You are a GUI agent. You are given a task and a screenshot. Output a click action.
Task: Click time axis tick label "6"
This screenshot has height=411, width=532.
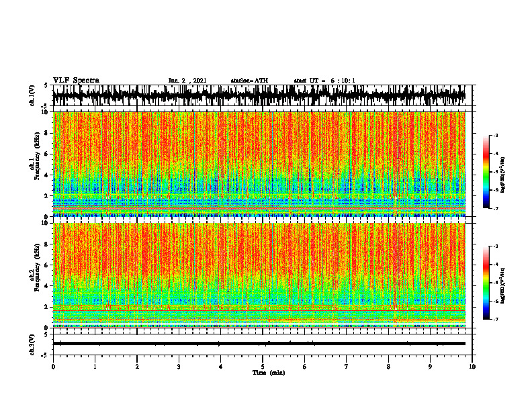pyautogui.click(x=305, y=367)
